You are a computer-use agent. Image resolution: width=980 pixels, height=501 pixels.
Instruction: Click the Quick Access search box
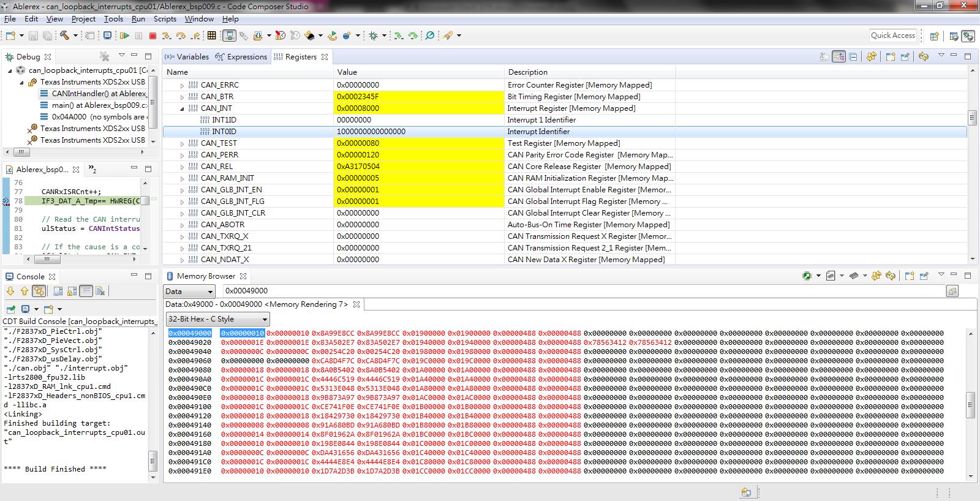[892, 36]
